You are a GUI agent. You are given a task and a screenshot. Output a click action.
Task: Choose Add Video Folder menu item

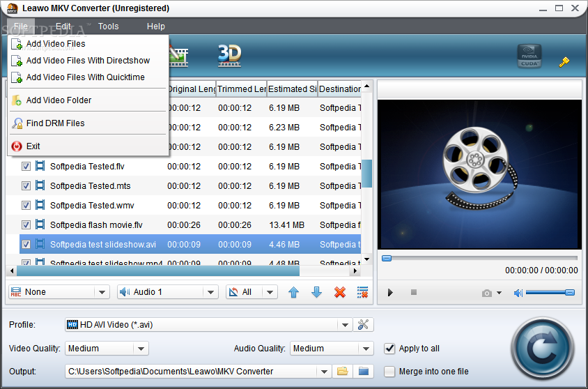click(x=88, y=100)
